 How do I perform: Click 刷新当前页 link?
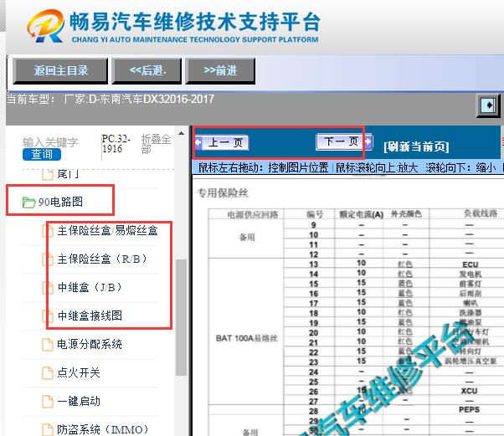click(416, 146)
